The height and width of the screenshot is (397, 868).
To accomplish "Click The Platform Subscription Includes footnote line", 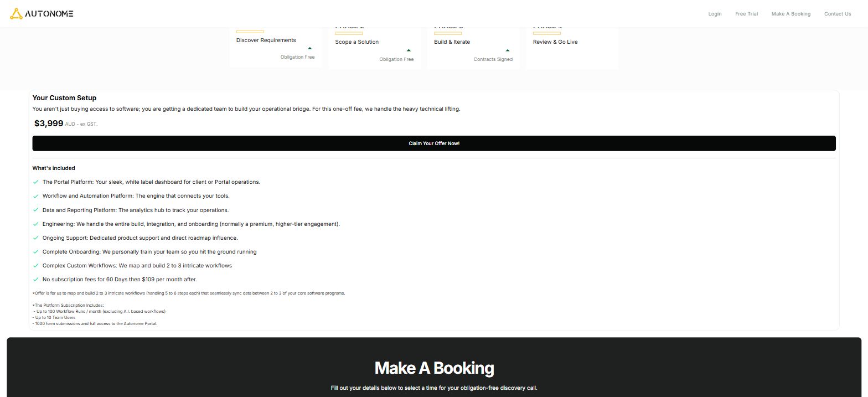I will click(x=68, y=305).
